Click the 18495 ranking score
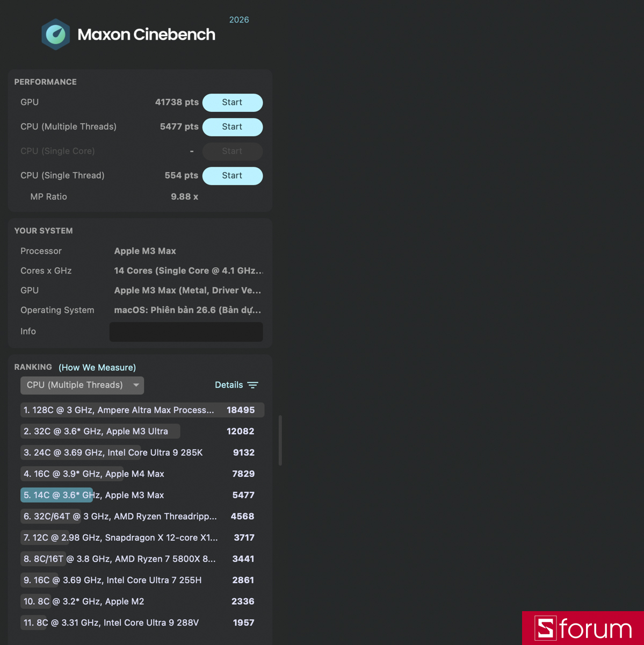 tap(241, 410)
